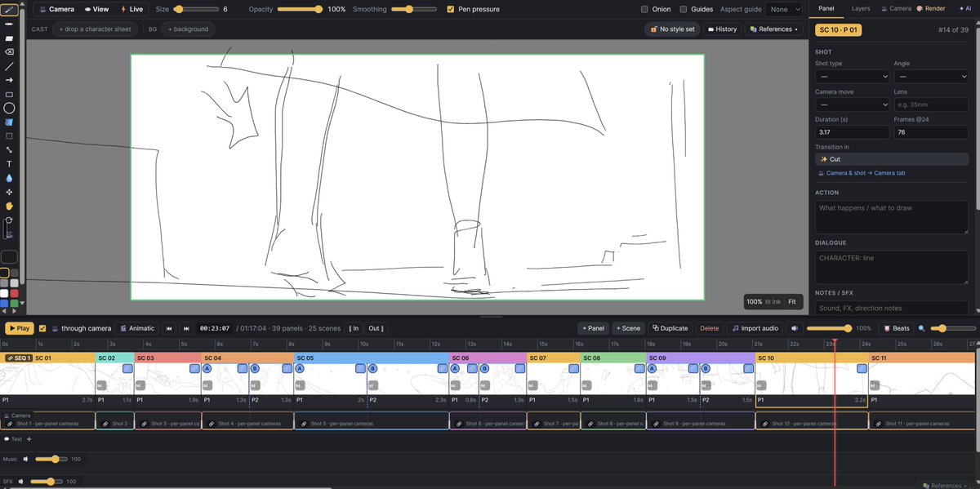Click the Shot 3 camera link icon
980x489 pixels.
click(142, 424)
